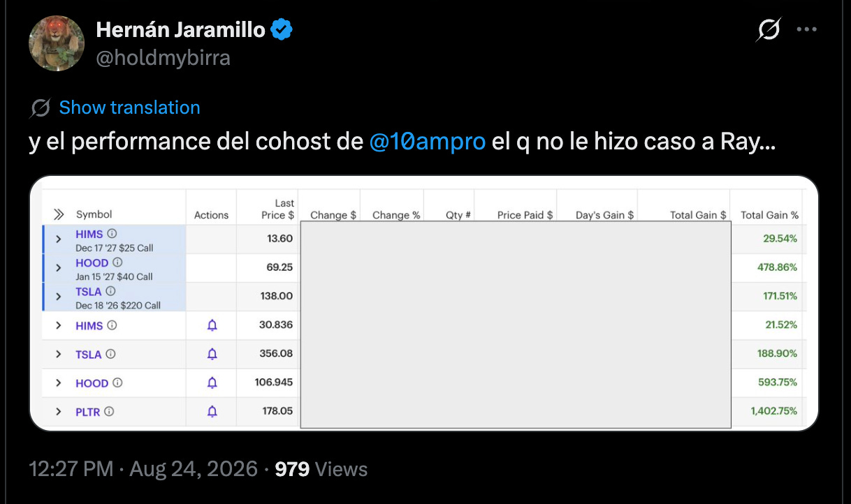Click the double-chevron expand-all icon in header
Viewport: 851px width, 504px height.
click(x=59, y=214)
